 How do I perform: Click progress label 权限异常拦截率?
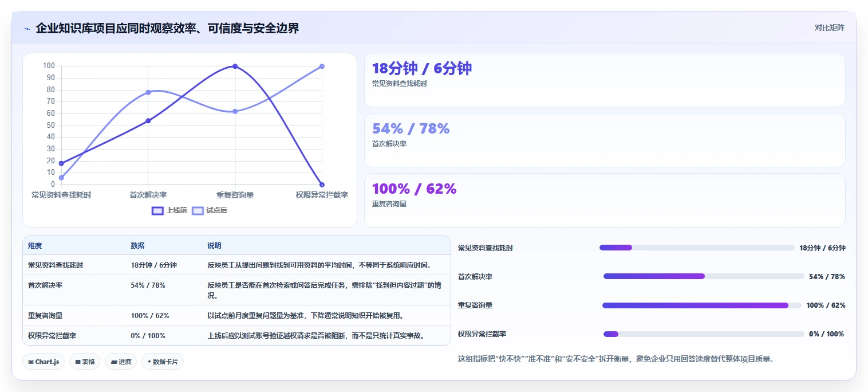[x=482, y=334]
